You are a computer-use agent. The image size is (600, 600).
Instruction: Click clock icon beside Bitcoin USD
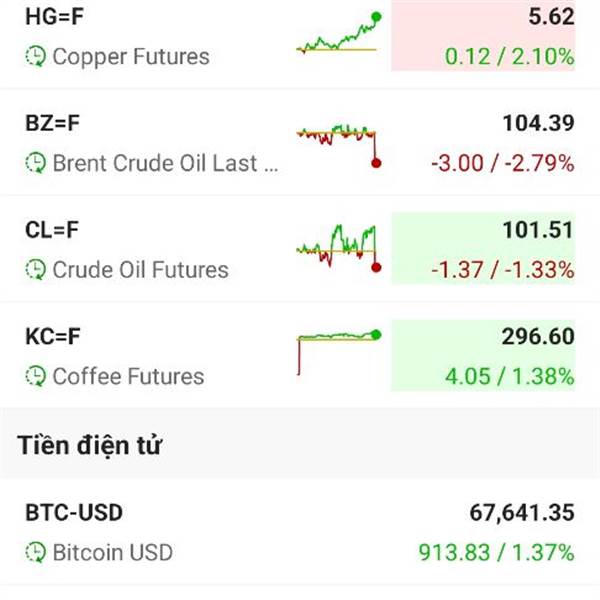pos(36,552)
